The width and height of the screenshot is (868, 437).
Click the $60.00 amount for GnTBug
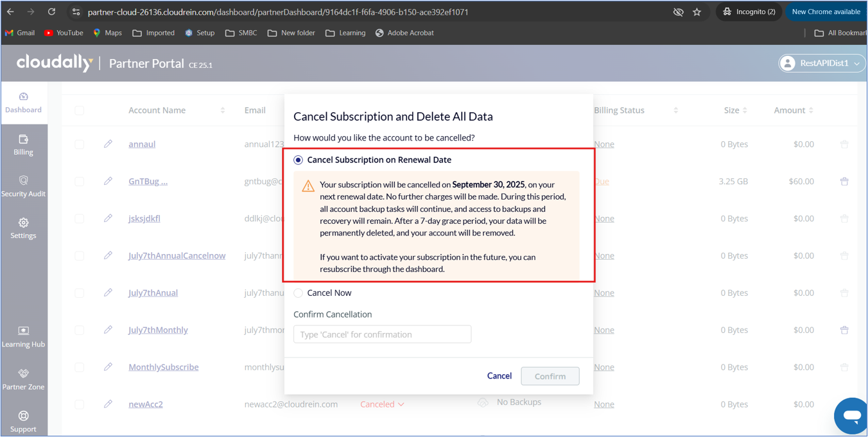tap(801, 182)
